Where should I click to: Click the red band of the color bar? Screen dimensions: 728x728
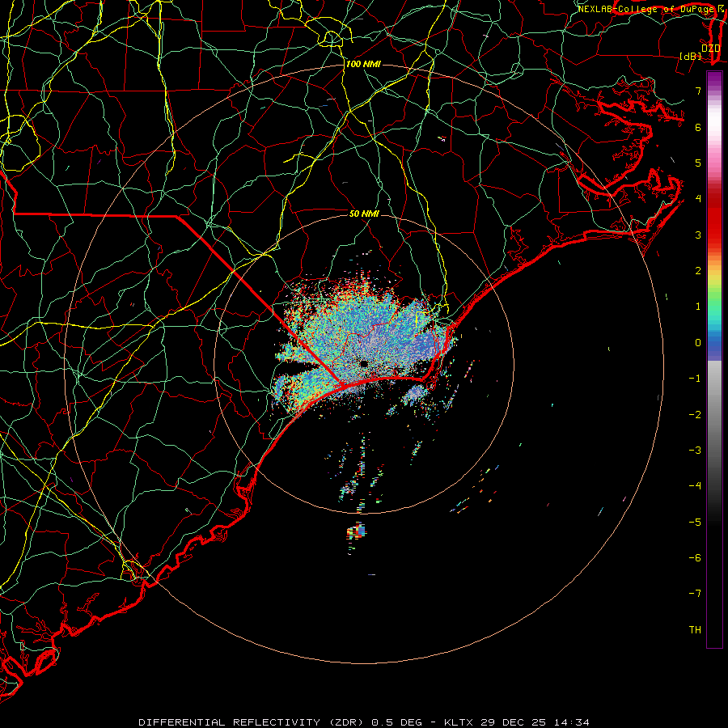click(714, 218)
